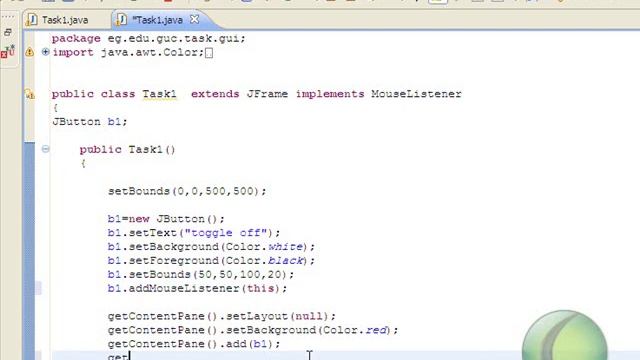Screen dimensions: 640x360
Task: Click the warning marker beside class declaration
Action: (30, 94)
